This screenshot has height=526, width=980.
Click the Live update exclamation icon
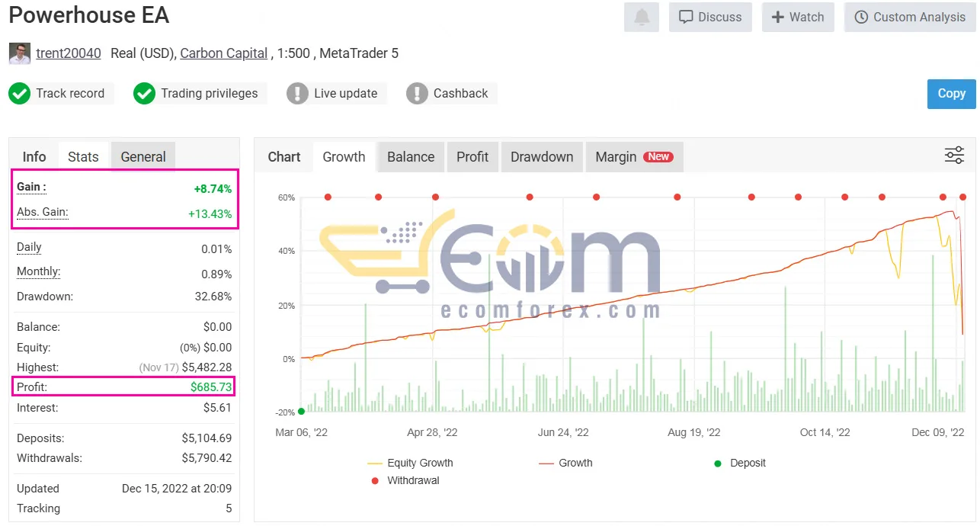click(x=297, y=94)
